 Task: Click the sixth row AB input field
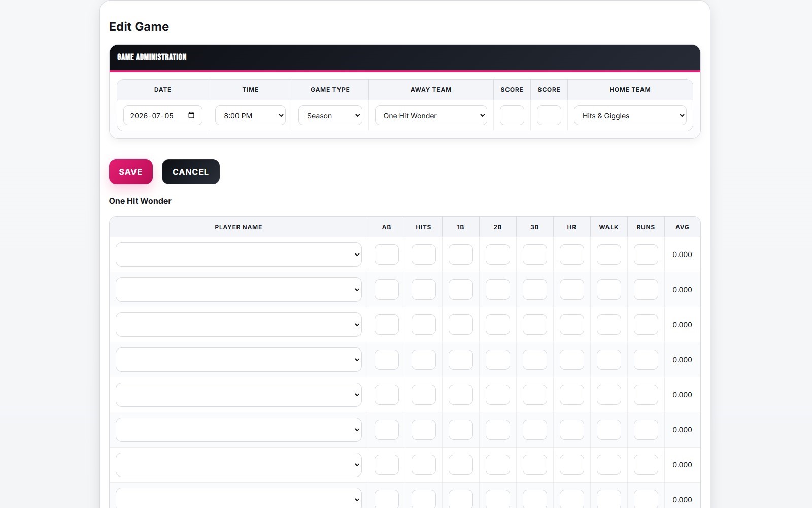387,430
